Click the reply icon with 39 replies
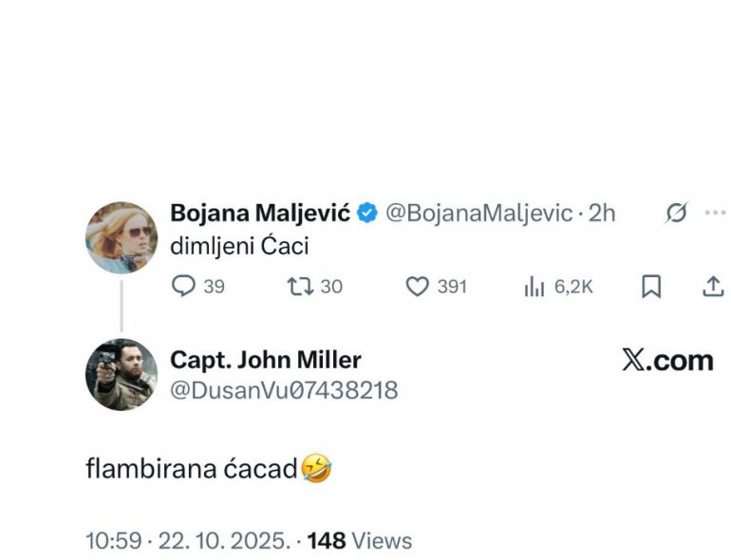Viewport: 731px width, 560px height. coord(183,286)
